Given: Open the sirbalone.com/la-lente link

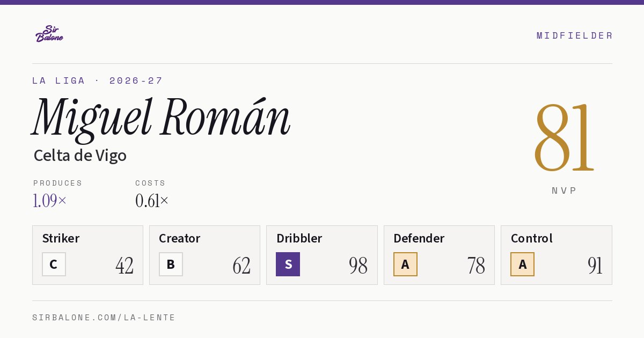Looking at the screenshot, I should point(104,318).
